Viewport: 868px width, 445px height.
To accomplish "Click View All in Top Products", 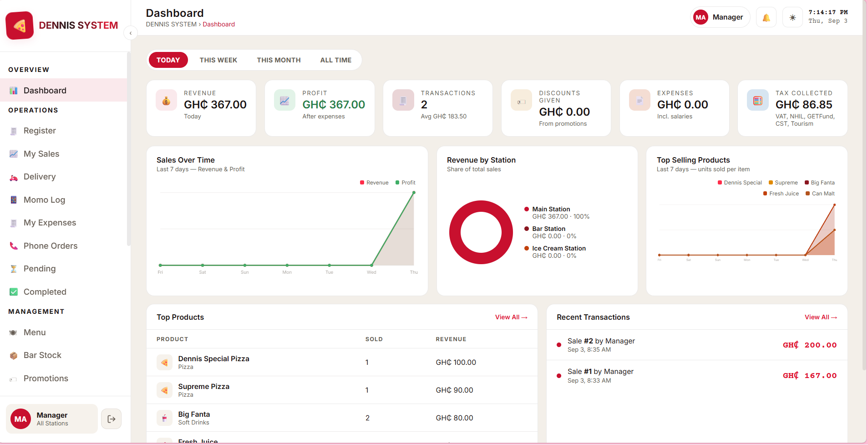I will coord(511,317).
